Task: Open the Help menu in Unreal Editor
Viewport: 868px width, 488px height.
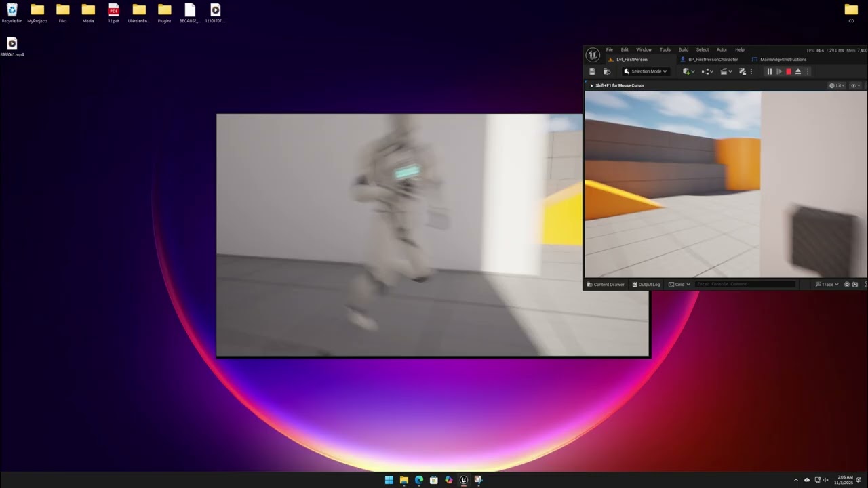Action: click(740, 49)
